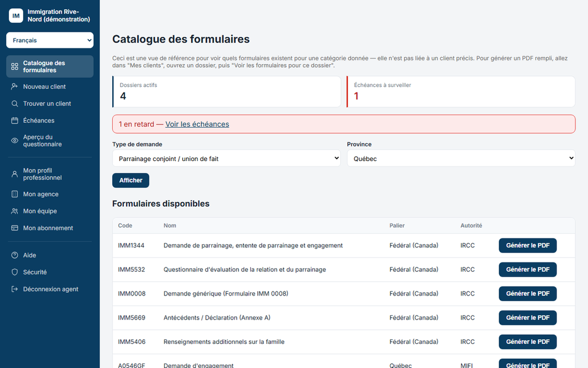Screen dimensions: 588x368
Task: Open the Aide page
Action: (50, 255)
